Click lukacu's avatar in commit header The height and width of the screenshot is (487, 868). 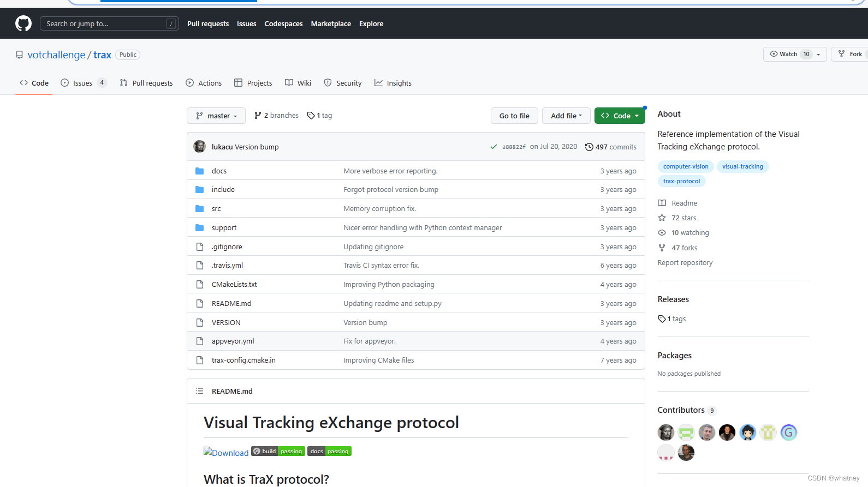click(x=200, y=147)
